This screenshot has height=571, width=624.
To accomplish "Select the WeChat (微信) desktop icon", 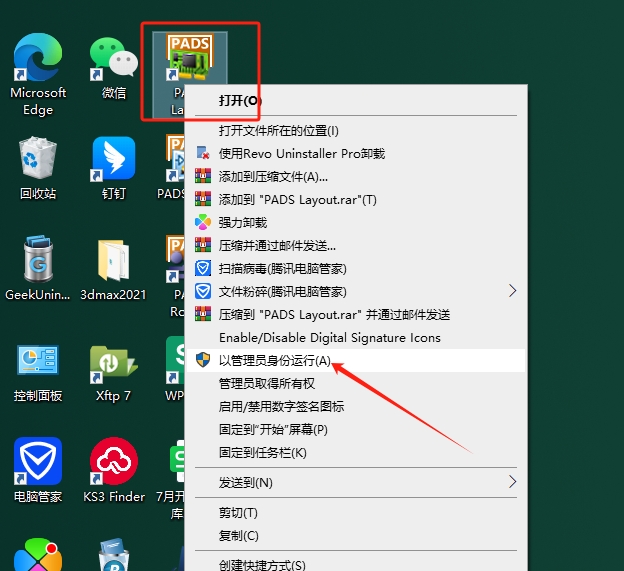I will tap(113, 63).
